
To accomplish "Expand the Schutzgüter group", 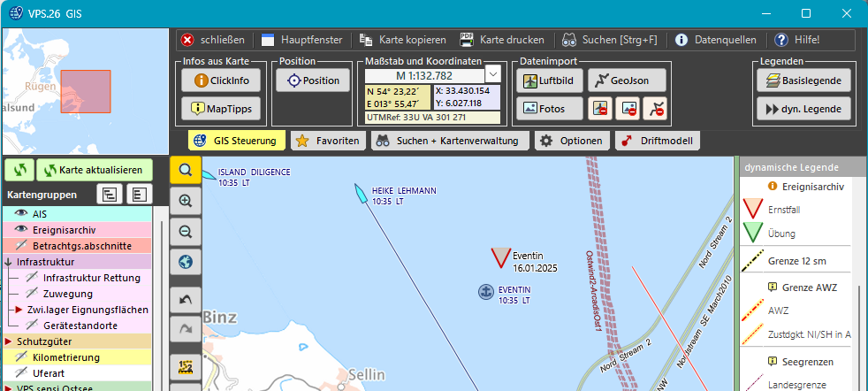I will pyautogui.click(x=8, y=341).
